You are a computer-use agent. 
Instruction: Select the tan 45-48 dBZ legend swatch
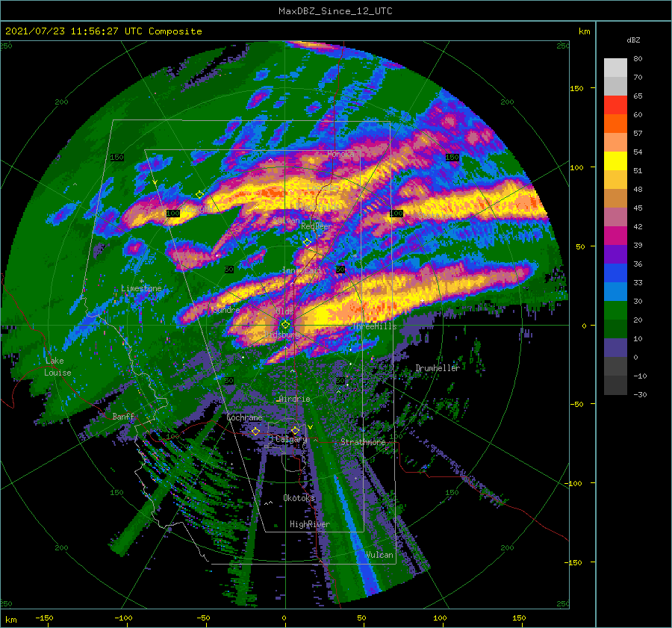click(x=615, y=199)
